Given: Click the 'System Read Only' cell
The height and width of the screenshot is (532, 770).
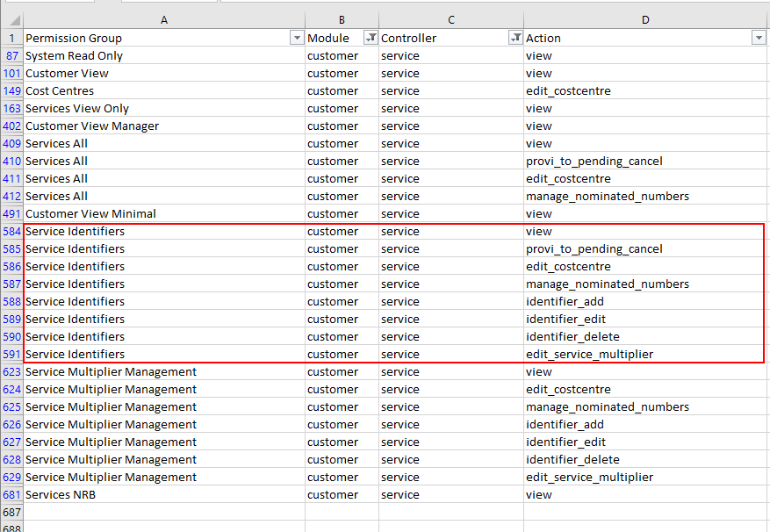Looking at the screenshot, I should pyautogui.click(x=75, y=55).
